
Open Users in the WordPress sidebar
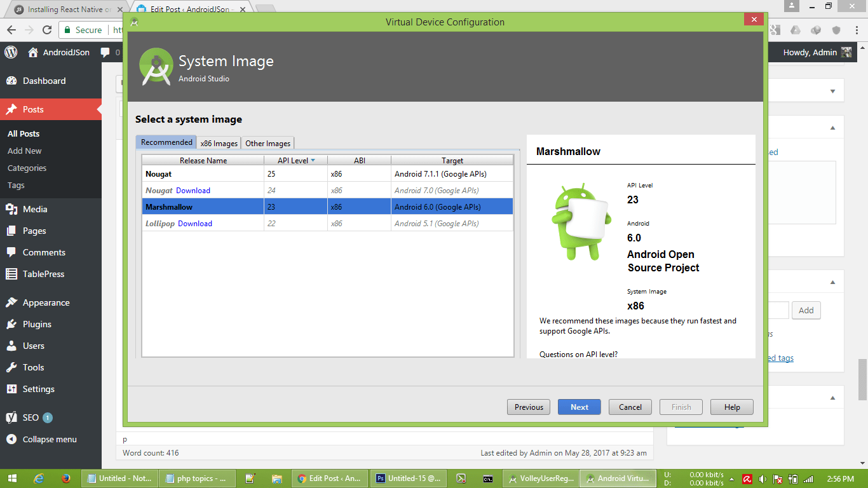coord(34,346)
